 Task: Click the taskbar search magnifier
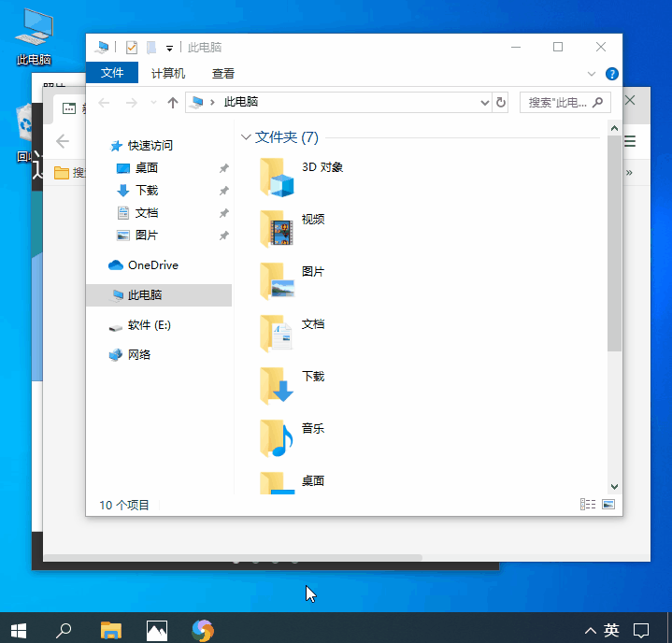[x=64, y=630]
